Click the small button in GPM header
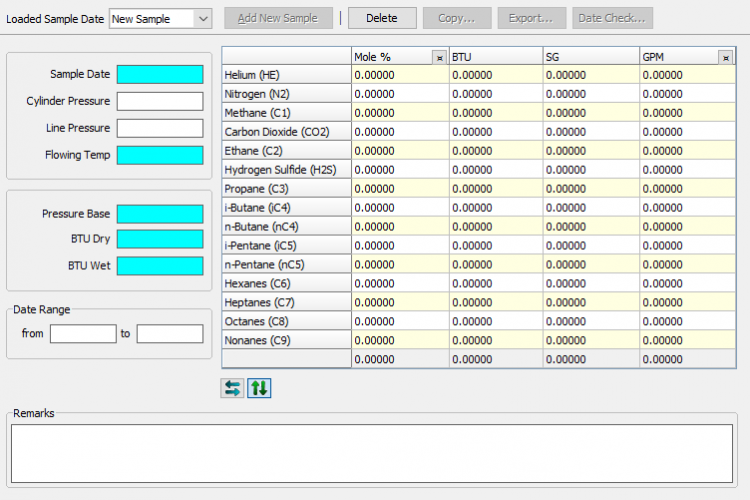Screen dimensions: 750x500 click(725, 58)
